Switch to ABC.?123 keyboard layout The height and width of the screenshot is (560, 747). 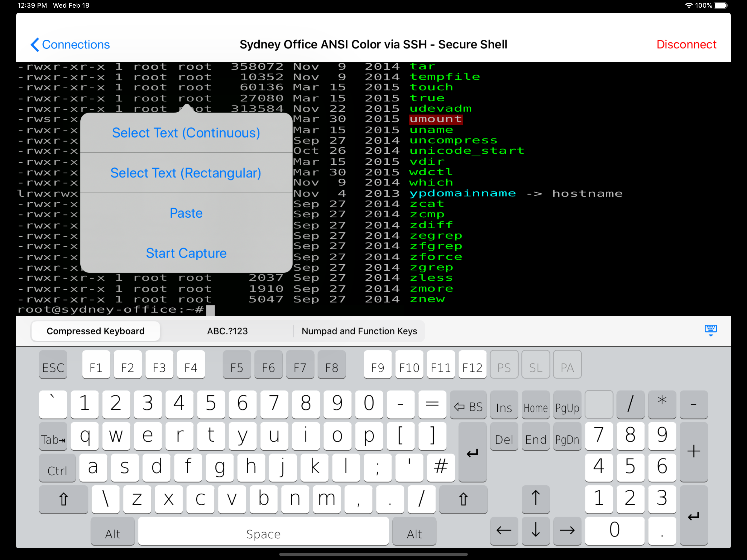(x=227, y=331)
